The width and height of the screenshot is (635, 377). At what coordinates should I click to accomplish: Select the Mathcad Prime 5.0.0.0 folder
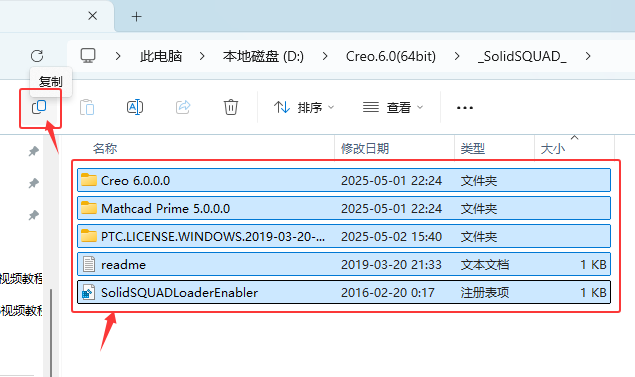344,208
